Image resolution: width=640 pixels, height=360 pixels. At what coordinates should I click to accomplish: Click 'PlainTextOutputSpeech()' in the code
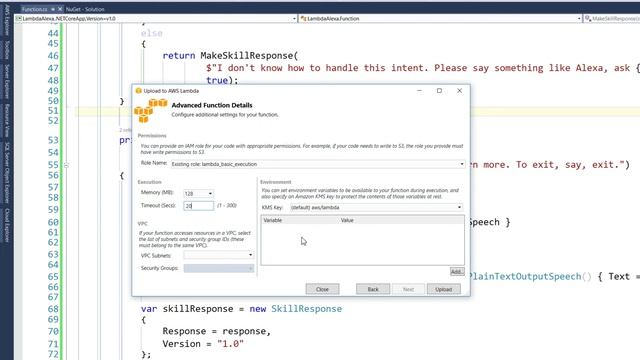(530, 276)
